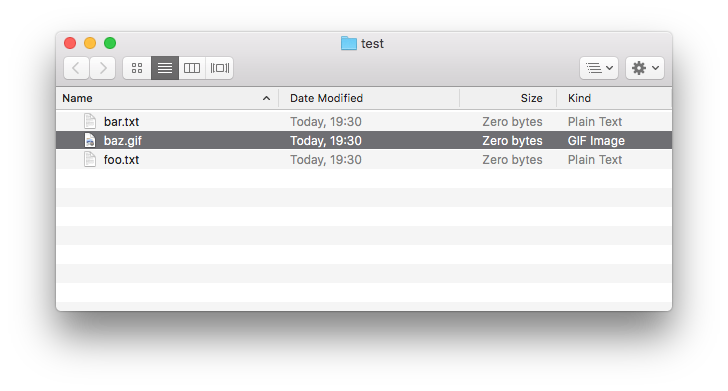Select list view mode
The image size is (728, 391).
tap(165, 68)
